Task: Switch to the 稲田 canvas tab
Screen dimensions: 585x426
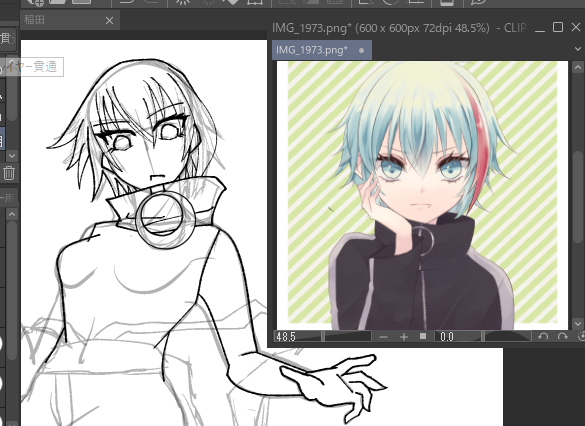Action: click(x=70, y=20)
